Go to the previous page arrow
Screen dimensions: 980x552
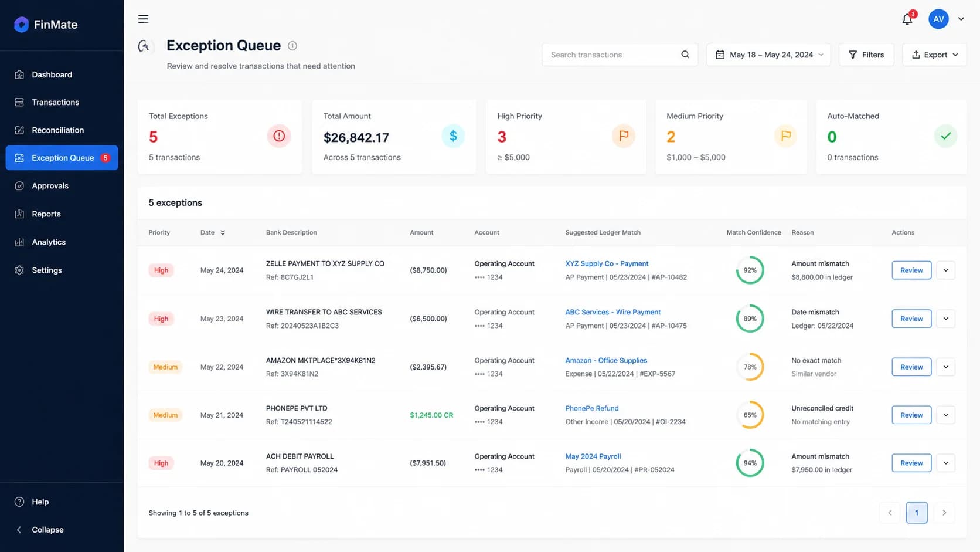pos(890,513)
